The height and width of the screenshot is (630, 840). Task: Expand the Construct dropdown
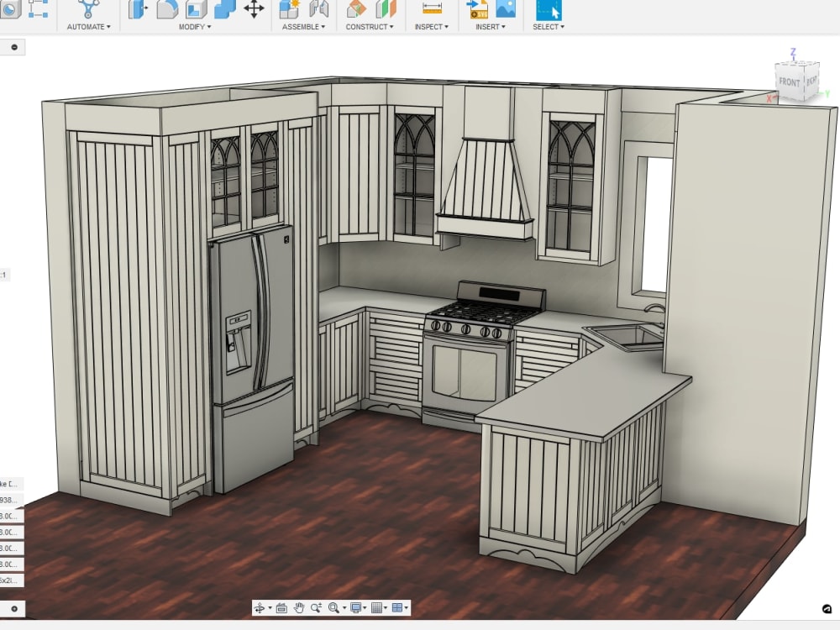tap(370, 26)
